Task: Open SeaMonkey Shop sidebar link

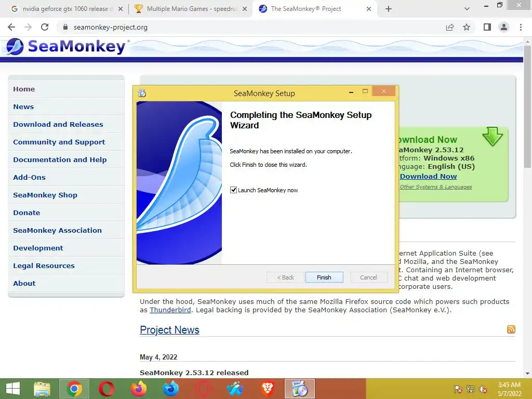Action: [45, 195]
